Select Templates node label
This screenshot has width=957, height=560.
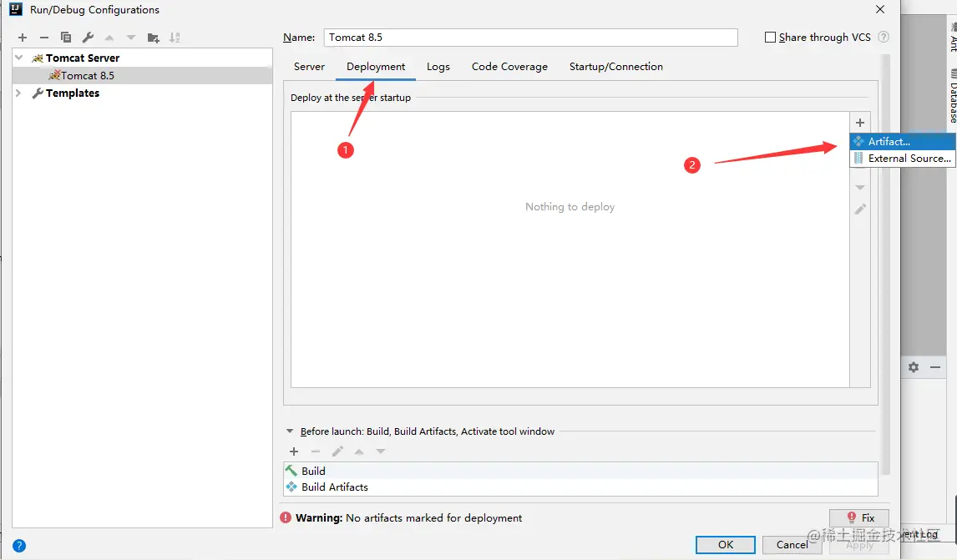click(73, 93)
